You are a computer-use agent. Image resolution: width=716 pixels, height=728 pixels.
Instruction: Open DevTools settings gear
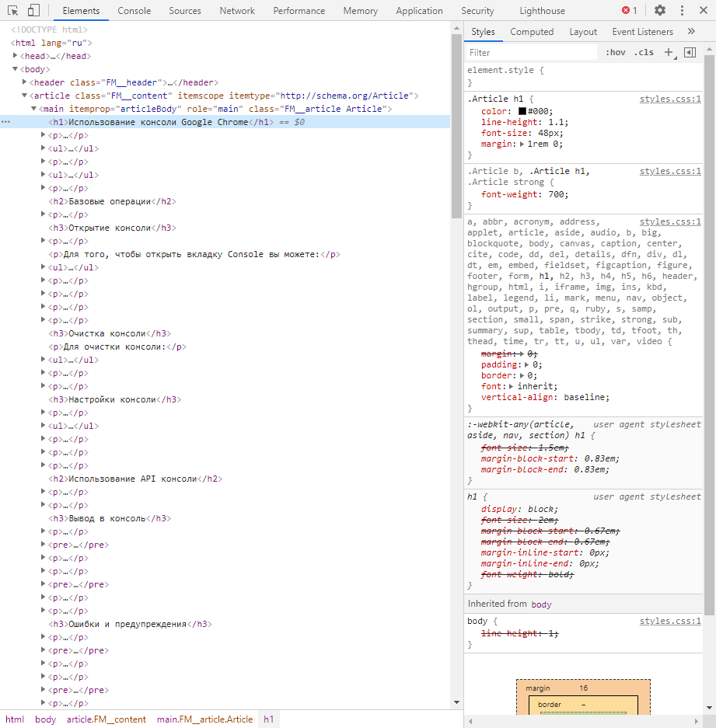[660, 11]
